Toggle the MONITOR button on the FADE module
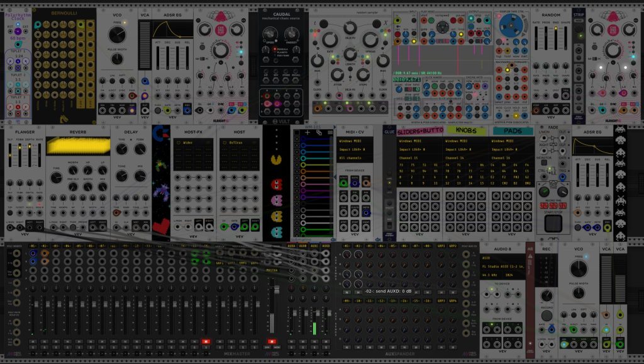The height and width of the screenshot is (364, 644). [544, 162]
